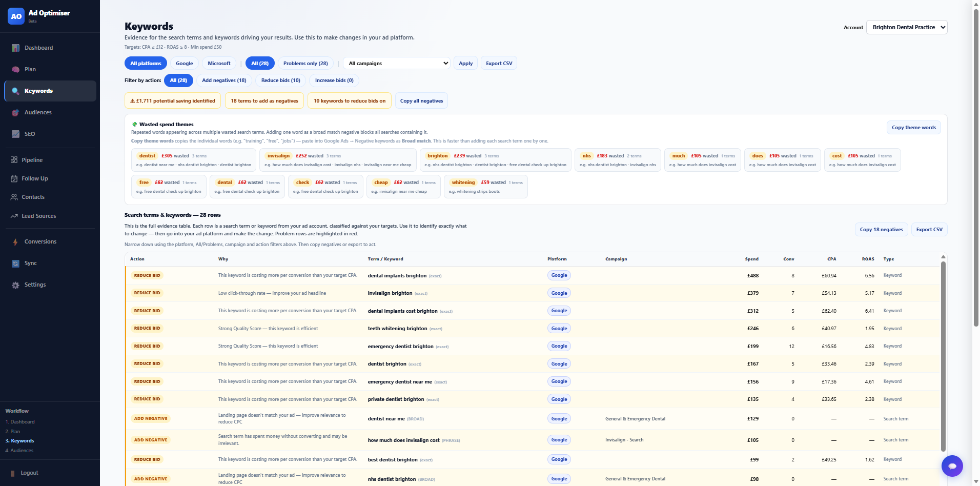980x486 pixels.
Task: Click the top Export CSV button
Action: tap(499, 63)
